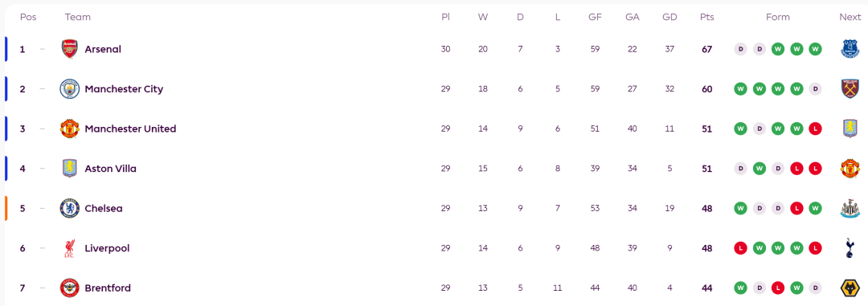Click the Aston Villa crest beside team name
Image resolution: width=868 pixels, height=306 pixels.
70,169
